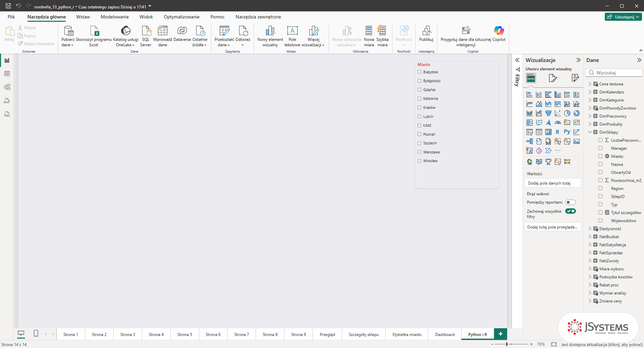Click the Publikuj ribbon button

(x=426, y=34)
